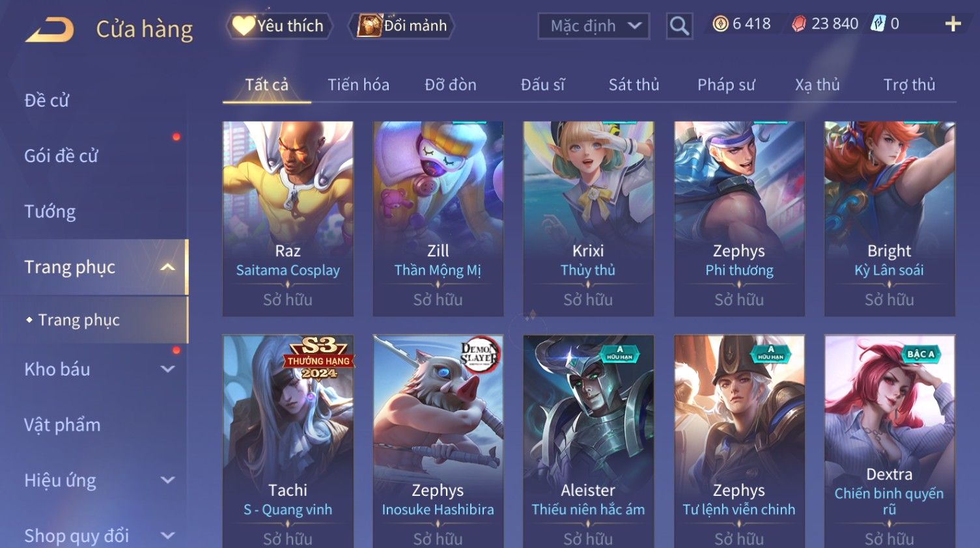Switch to the Sát thủ tab

click(x=634, y=85)
